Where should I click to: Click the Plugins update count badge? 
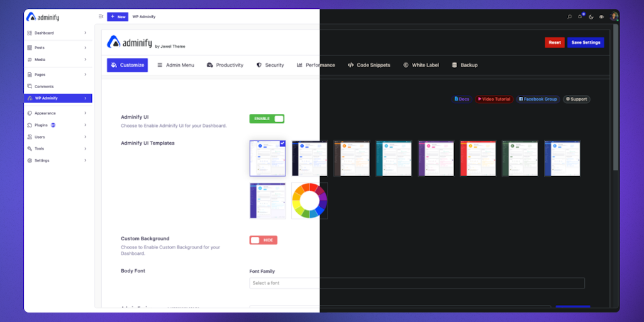point(53,125)
